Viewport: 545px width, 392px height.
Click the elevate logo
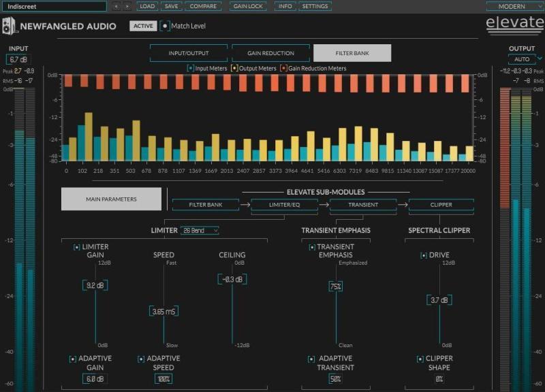pos(515,24)
